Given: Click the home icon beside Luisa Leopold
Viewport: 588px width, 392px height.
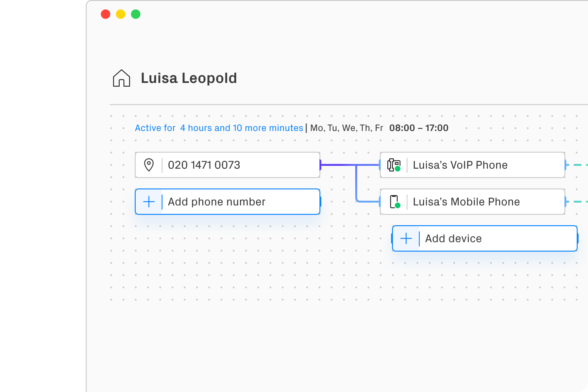Looking at the screenshot, I should tap(121, 78).
